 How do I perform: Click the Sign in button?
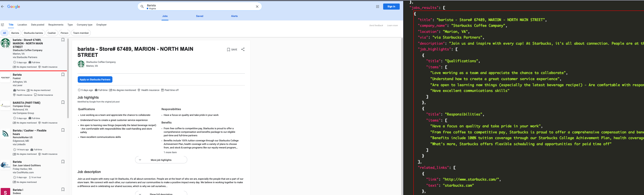pyautogui.click(x=391, y=6)
